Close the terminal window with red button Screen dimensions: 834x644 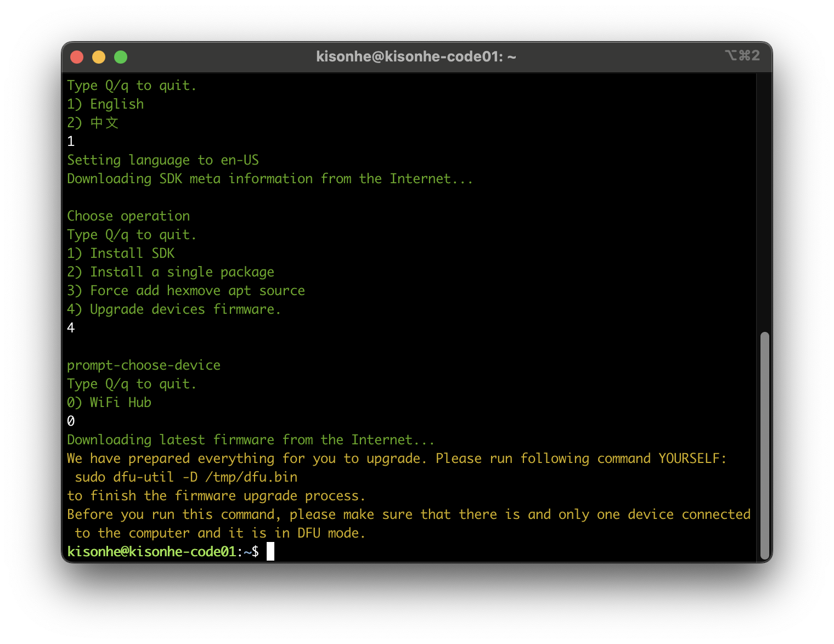pyautogui.click(x=77, y=57)
